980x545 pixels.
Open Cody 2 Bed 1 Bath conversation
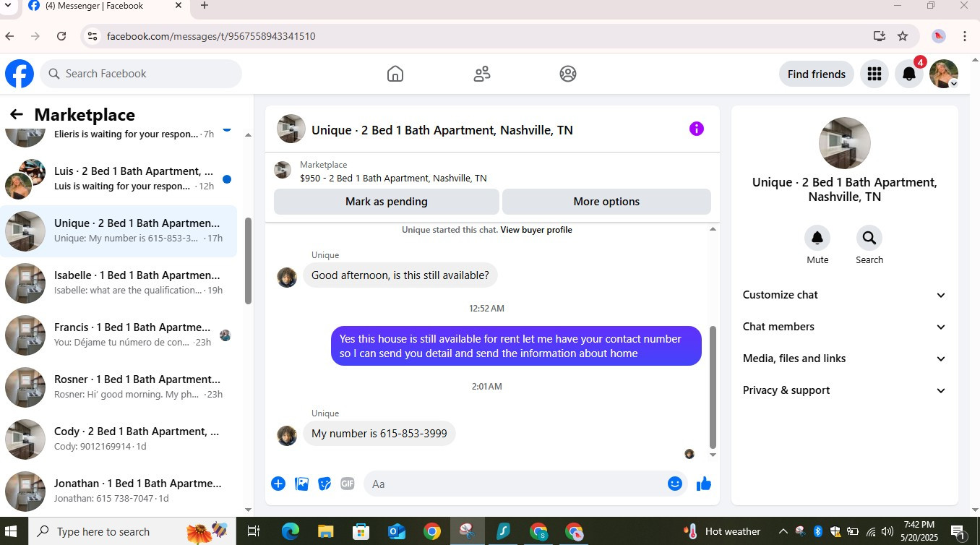119,439
